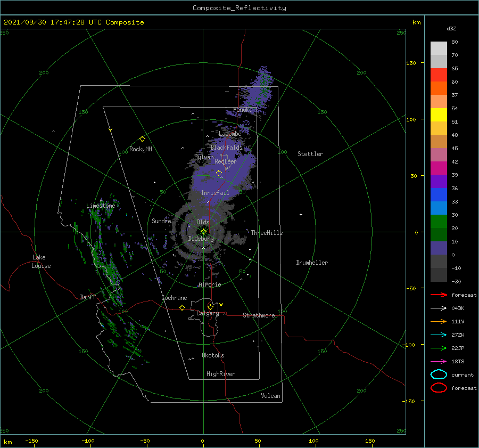This screenshot has width=479, height=448.
Task: Click the ThreeHills label
Action: pyautogui.click(x=267, y=233)
